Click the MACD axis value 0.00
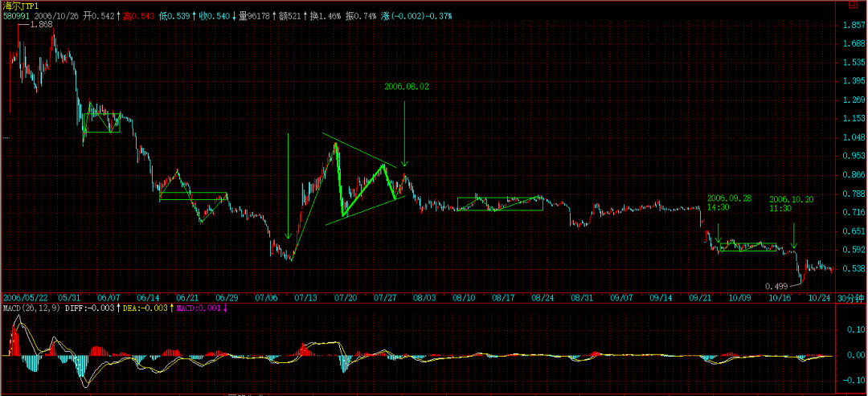 pyautogui.click(x=855, y=356)
